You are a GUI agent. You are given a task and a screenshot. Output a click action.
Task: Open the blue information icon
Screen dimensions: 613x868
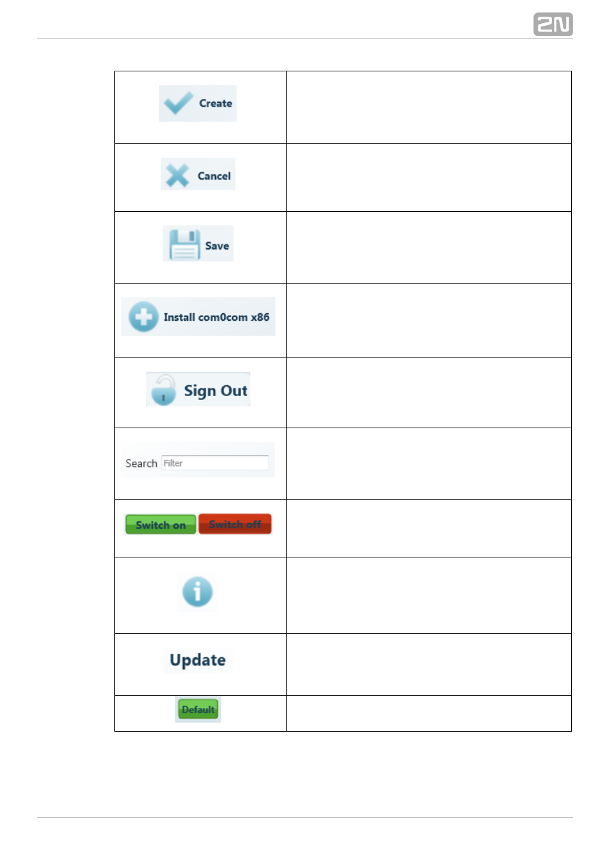(197, 592)
